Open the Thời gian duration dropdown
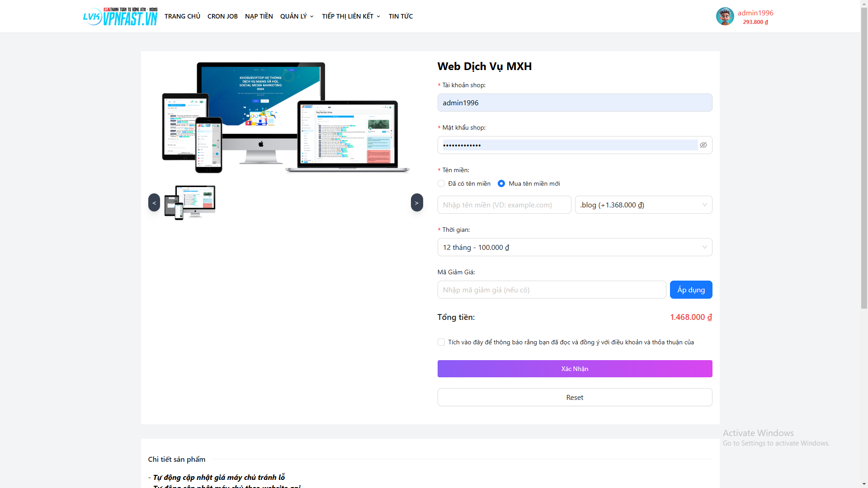Viewport: 868px width, 488px height. (x=575, y=247)
